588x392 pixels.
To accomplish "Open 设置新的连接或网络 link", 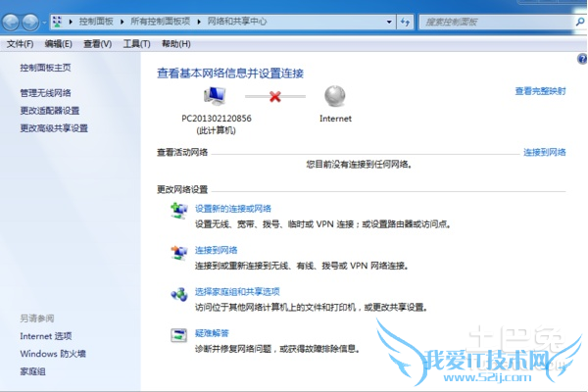I will click(x=233, y=209).
